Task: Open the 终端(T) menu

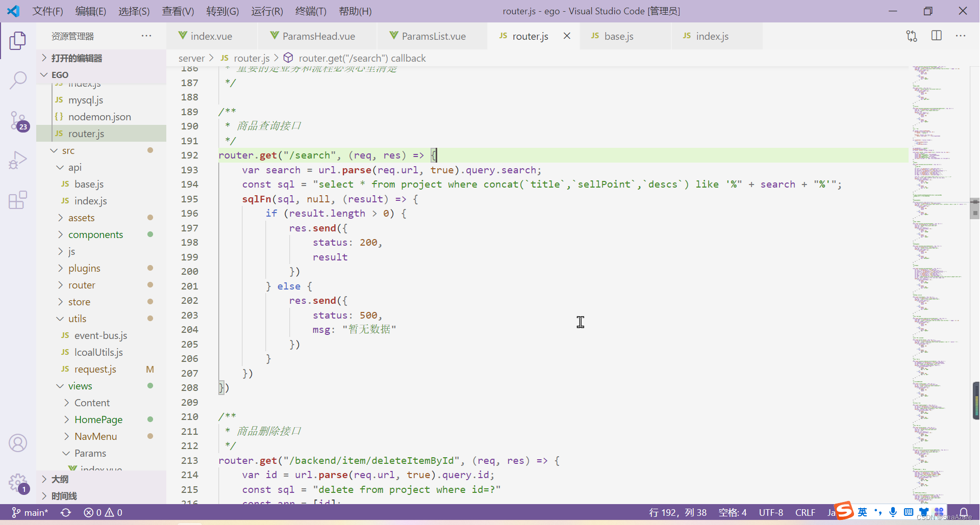Action: [310, 11]
